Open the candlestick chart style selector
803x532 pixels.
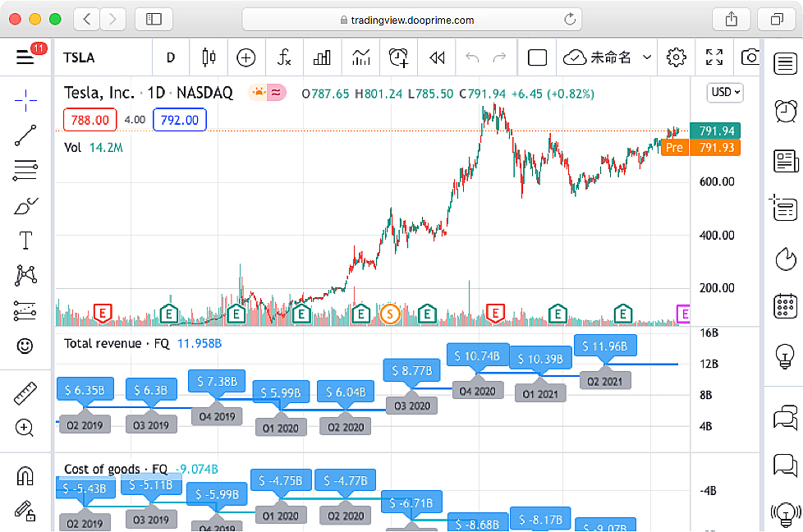click(209, 57)
